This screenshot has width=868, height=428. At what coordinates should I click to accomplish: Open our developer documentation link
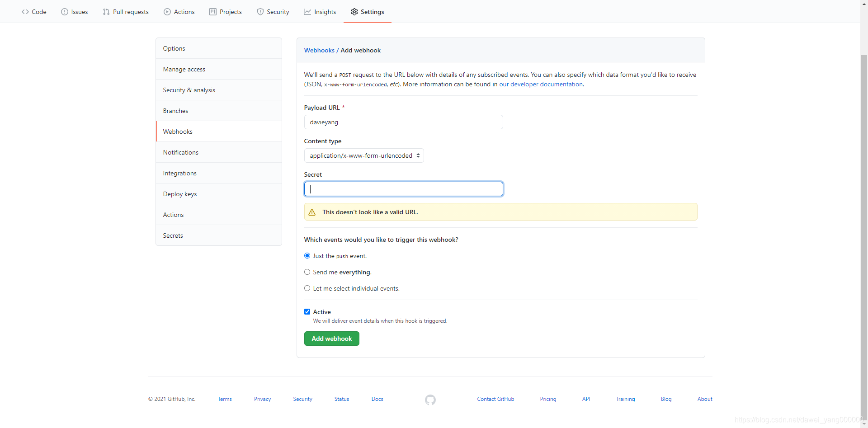pyautogui.click(x=541, y=84)
